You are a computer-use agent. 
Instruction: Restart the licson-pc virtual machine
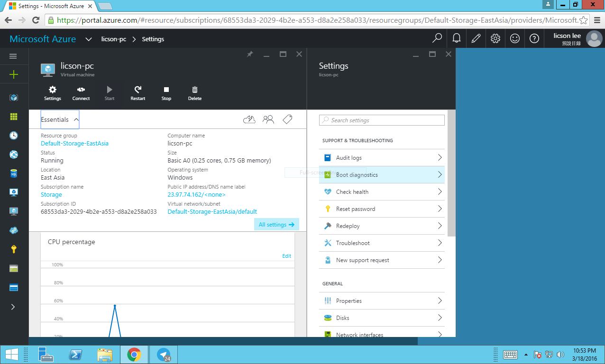click(138, 93)
